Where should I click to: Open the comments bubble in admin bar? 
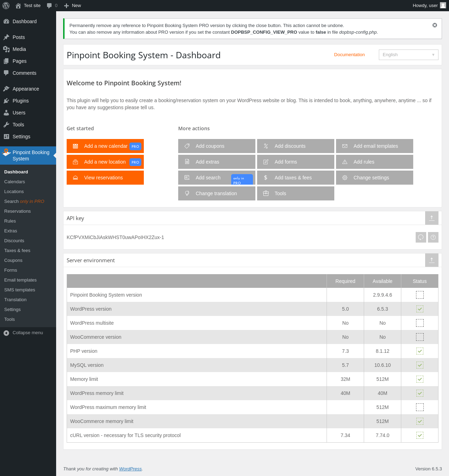[x=49, y=6]
